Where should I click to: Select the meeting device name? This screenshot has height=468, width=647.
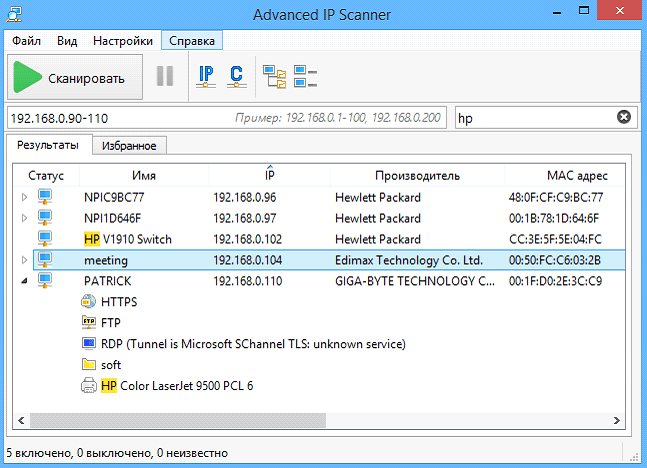point(106,260)
